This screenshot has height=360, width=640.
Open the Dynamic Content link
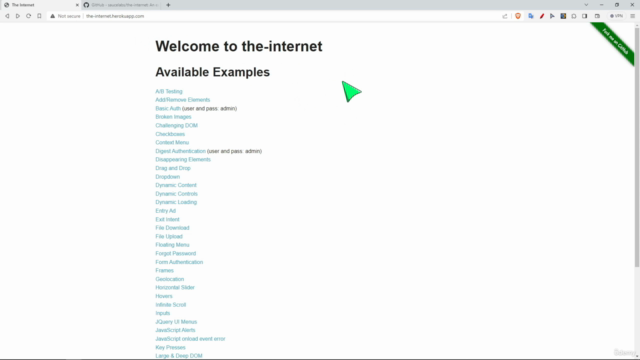[x=176, y=185]
